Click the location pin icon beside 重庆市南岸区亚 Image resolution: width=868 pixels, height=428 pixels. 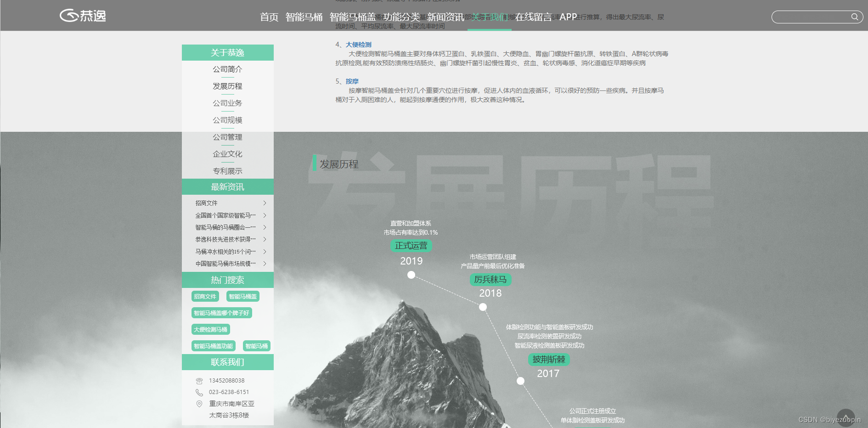pyautogui.click(x=199, y=404)
